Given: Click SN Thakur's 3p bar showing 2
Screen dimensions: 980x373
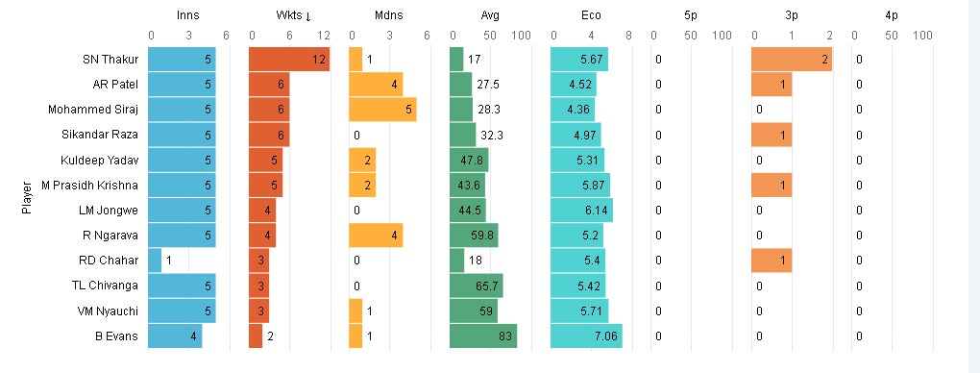Looking at the screenshot, I should point(792,60).
